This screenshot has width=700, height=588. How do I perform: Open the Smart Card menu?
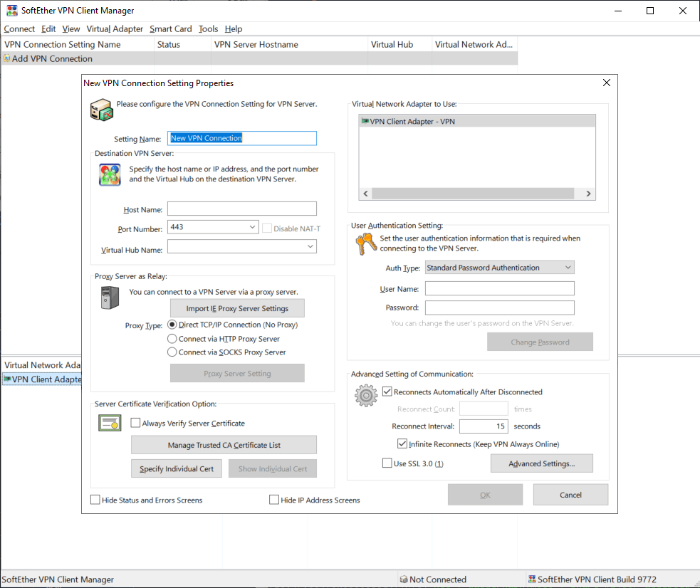click(170, 29)
